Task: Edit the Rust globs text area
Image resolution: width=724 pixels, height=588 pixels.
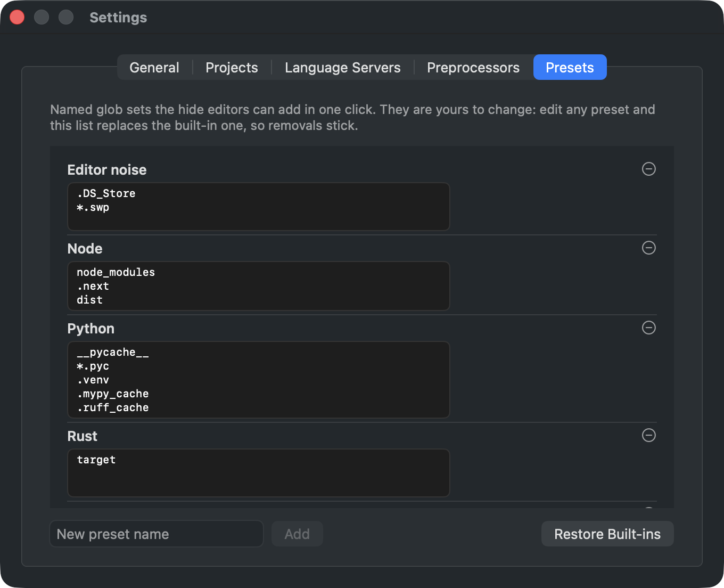Action: (259, 473)
